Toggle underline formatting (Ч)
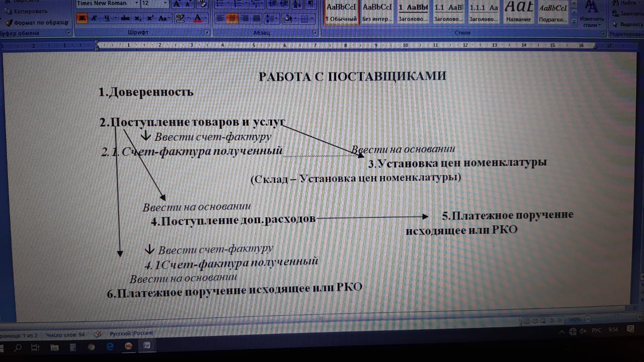The height and width of the screenshot is (362, 644). (x=106, y=19)
